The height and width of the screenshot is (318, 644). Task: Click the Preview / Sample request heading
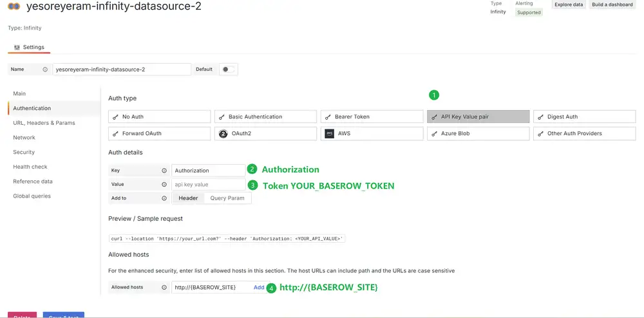[x=146, y=219]
